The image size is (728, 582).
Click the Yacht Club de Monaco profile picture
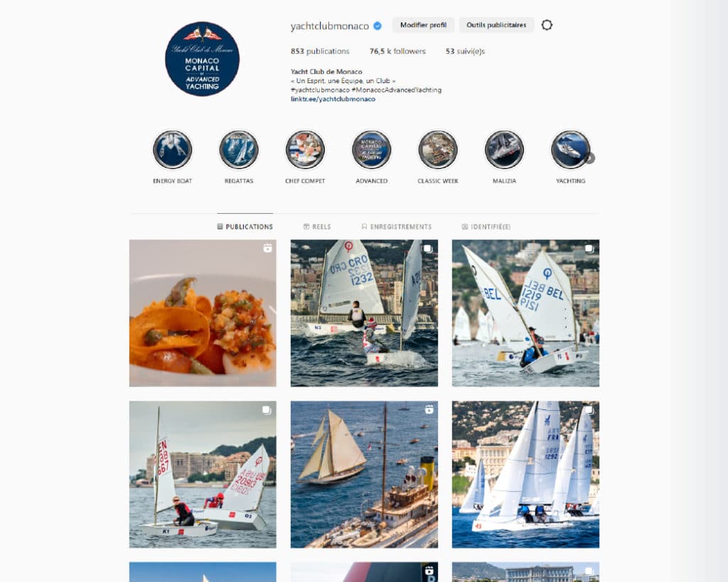(202, 59)
